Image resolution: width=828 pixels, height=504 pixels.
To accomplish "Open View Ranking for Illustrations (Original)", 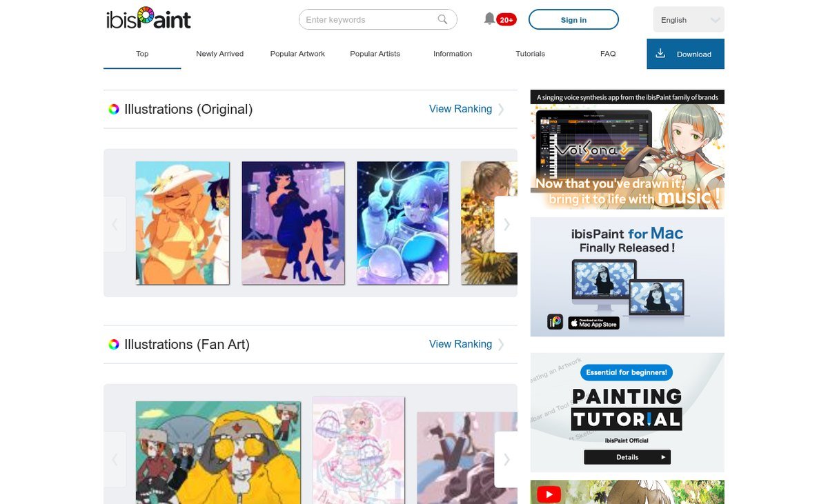I will (460, 109).
